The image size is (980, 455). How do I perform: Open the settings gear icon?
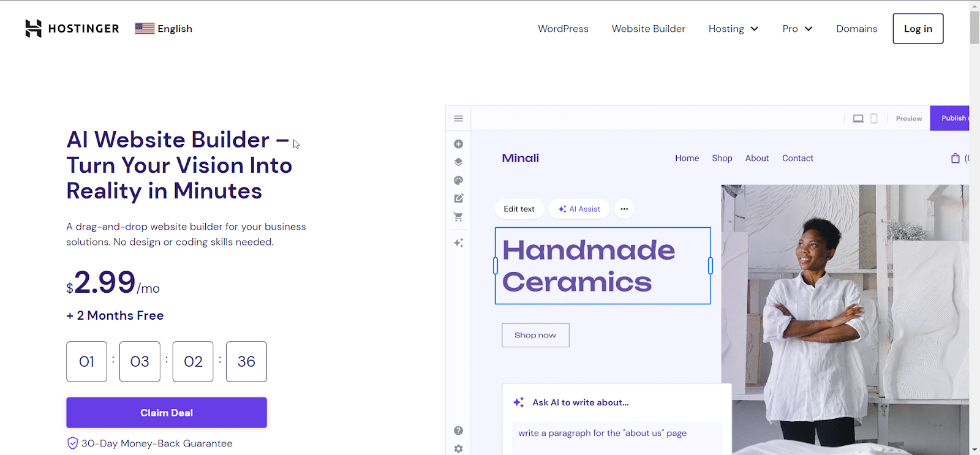(x=458, y=449)
